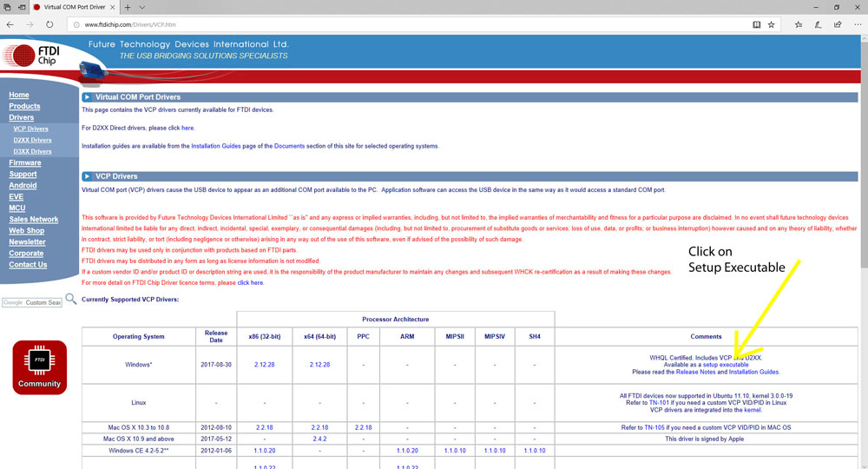The height and width of the screenshot is (469, 868).
Task: Click the Google Custom Search field
Action: pos(32,302)
